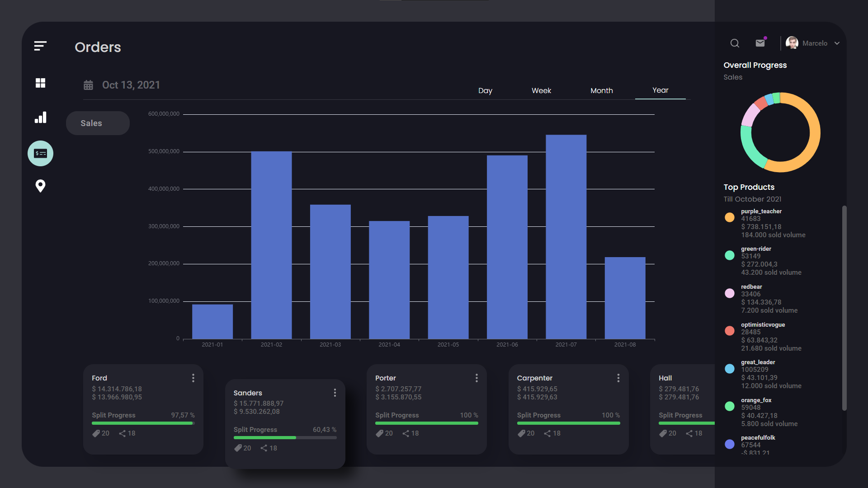The width and height of the screenshot is (868, 488).
Task: Switch to the Day tab
Action: click(485, 90)
